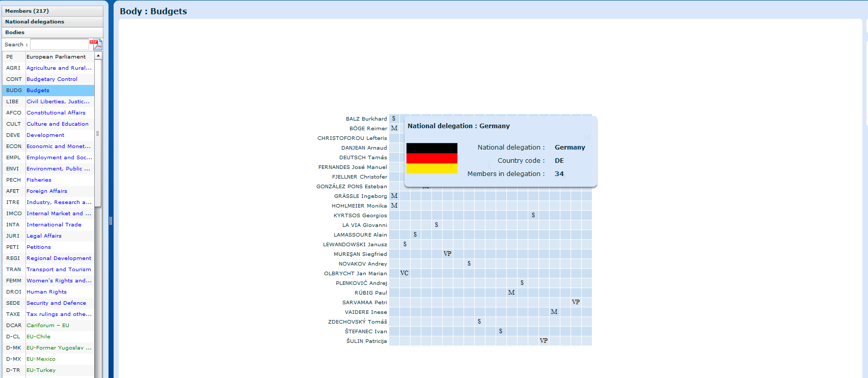
Task: Click the S cell for NOVAKOV Andrey
Action: point(469,264)
